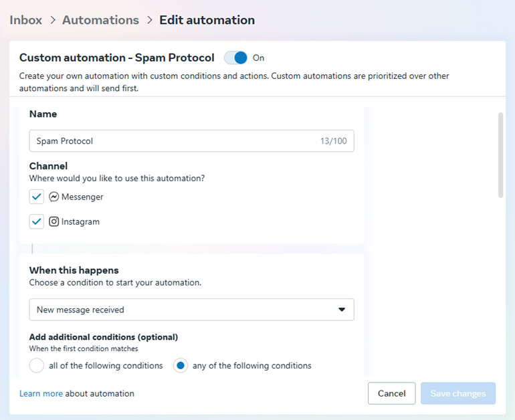Click the On label beside toggle
The width and height of the screenshot is (515, 420).
(258, 58)
